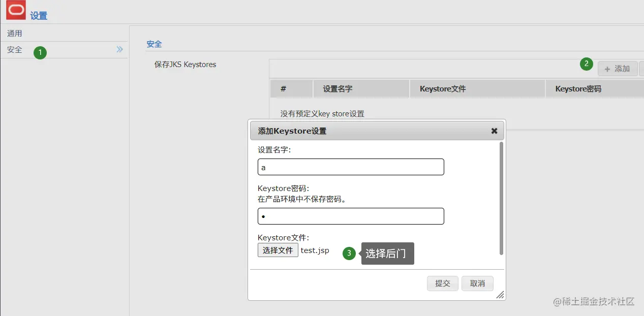Click the Keystore文件 column header
644x316 pixels.
477,89
